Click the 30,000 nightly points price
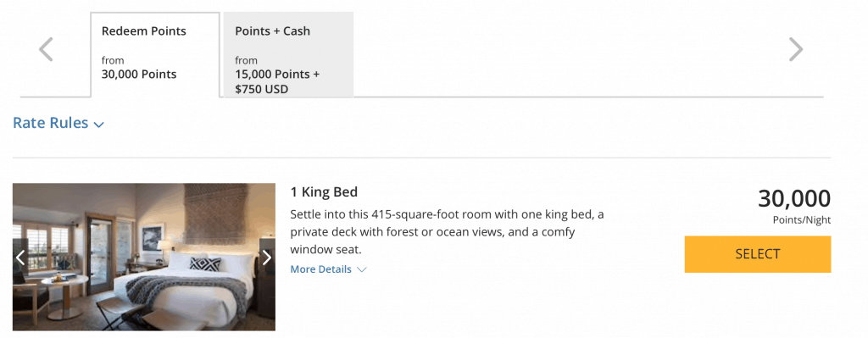 pos(794,198)
